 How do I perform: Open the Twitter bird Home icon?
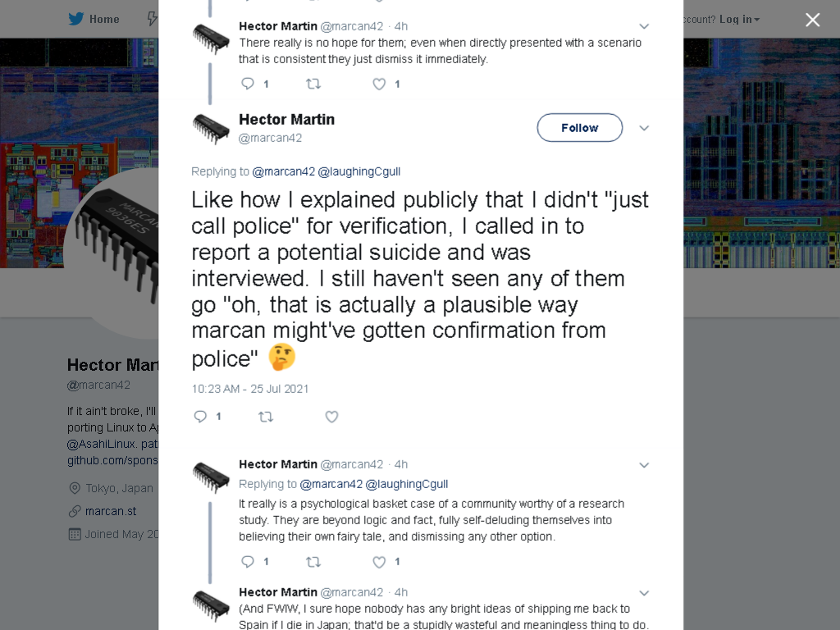point(76,20)
